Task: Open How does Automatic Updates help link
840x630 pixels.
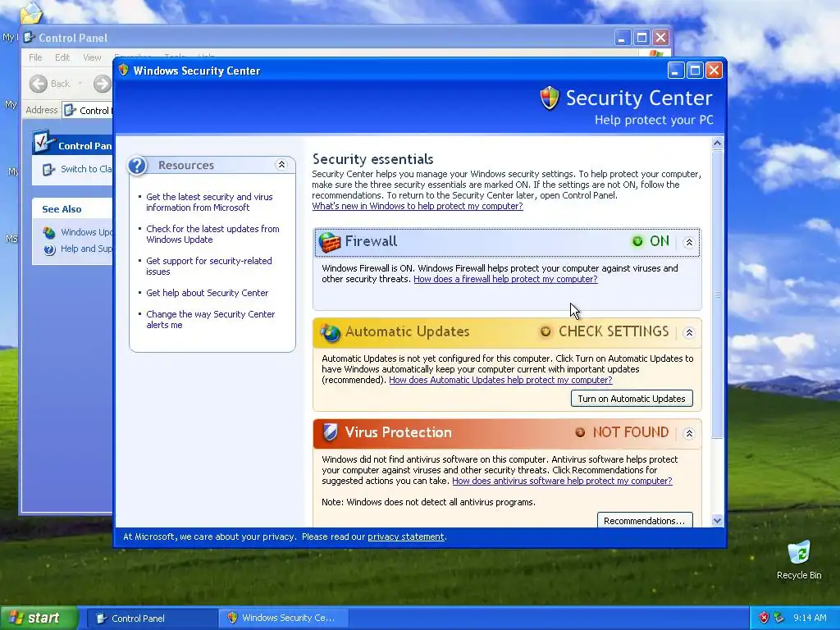Action: pos(500,380)
